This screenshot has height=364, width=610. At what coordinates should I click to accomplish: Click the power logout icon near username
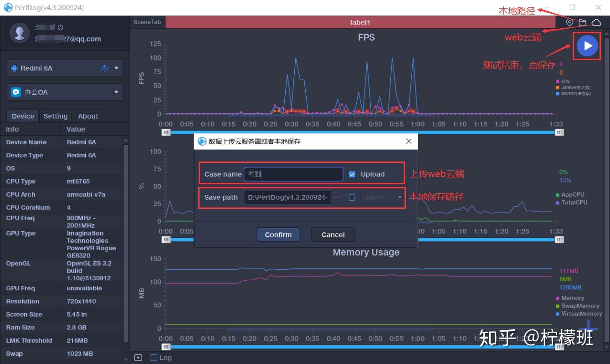pyautogui.click(x=61, y=28)
